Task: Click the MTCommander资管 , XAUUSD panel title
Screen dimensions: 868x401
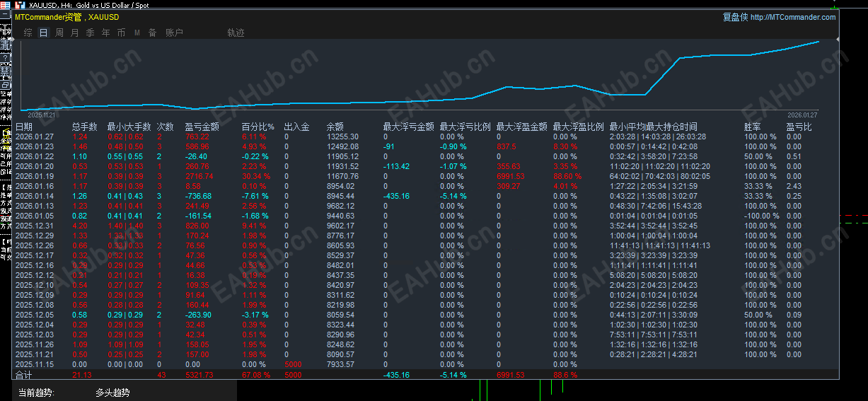Action: click(x=66, y=17)
